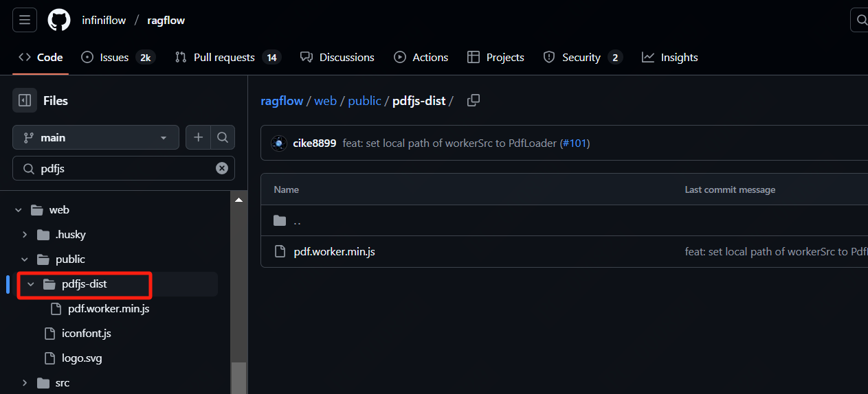Go to parent directory row

[x=564, y=221]
